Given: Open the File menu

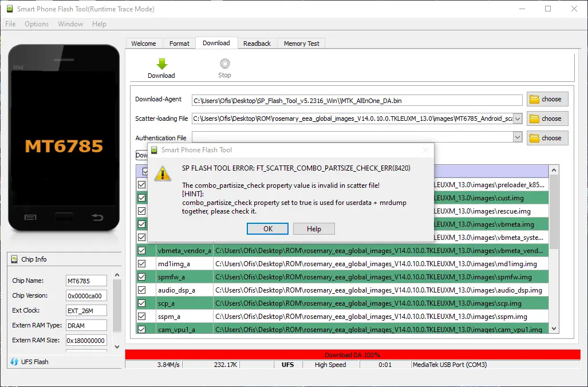Looking at the screenshot, I should click(x=10, y=24).
